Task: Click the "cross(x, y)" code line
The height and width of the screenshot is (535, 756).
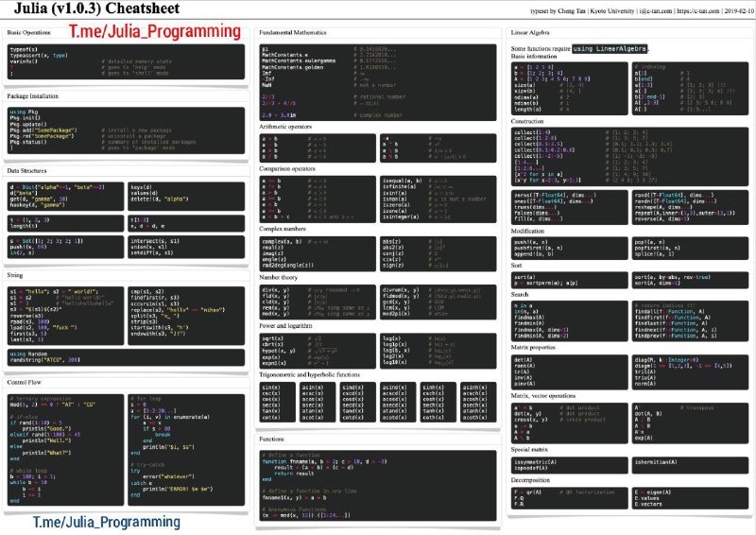Action: [530, 420]
